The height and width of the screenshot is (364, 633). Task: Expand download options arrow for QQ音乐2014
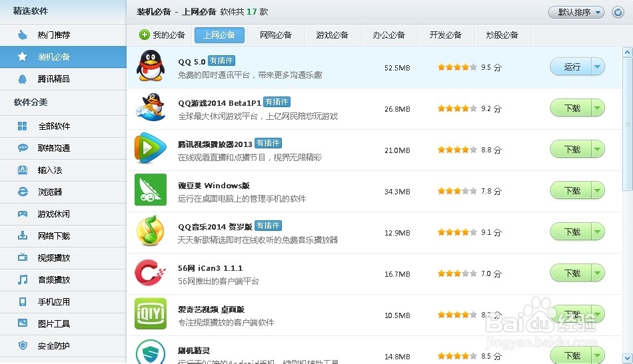598,232
